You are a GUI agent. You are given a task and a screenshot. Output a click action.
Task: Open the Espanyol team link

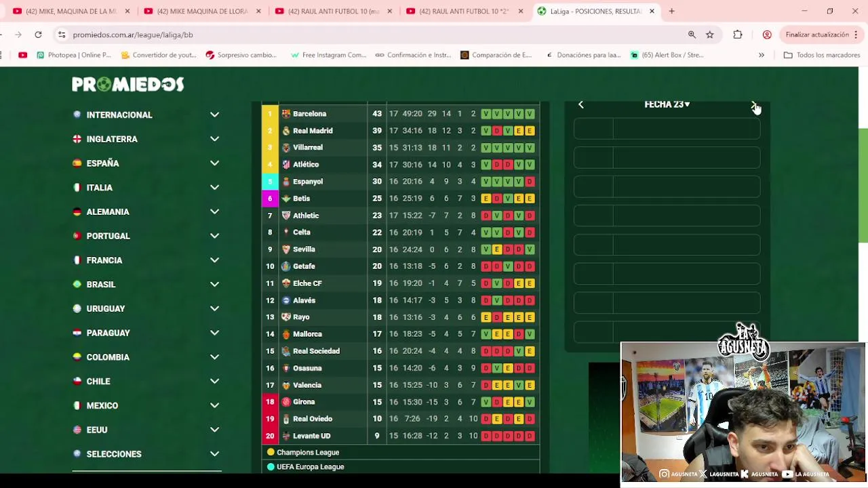(x=308, y=182)
